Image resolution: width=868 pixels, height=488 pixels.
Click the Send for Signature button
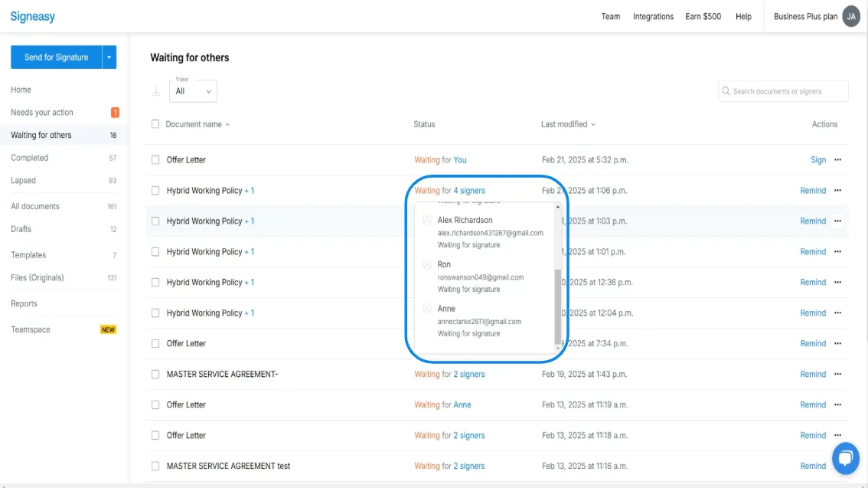[x=57, y=57]
